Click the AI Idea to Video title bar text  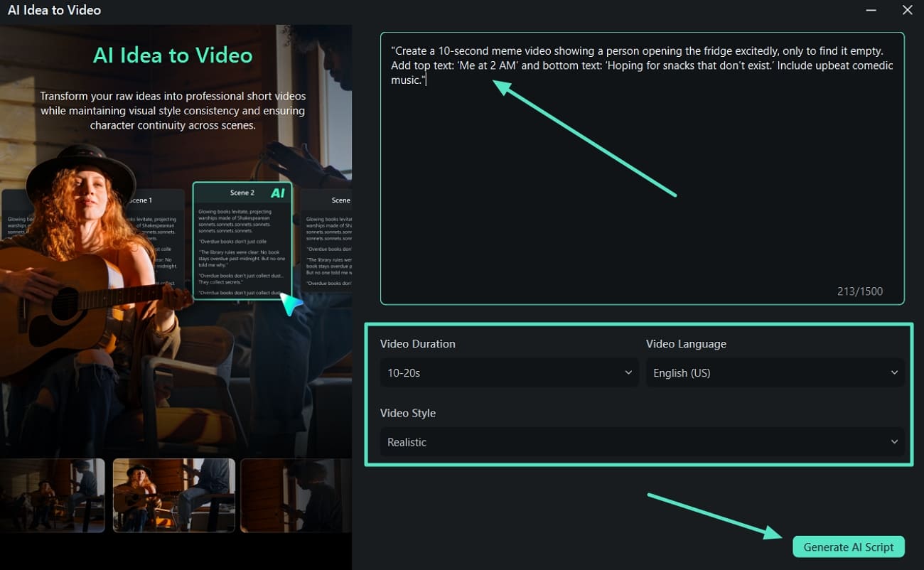54,10
